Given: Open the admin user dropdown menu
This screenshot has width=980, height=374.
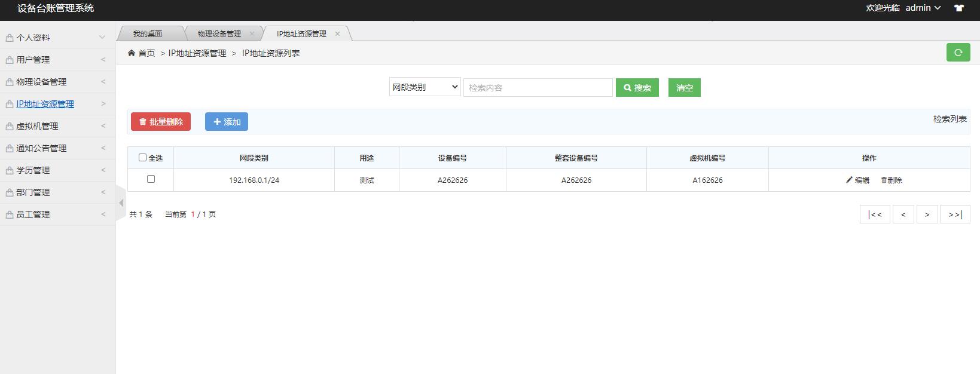Looking at the screenshot, I should coord(923,8).
